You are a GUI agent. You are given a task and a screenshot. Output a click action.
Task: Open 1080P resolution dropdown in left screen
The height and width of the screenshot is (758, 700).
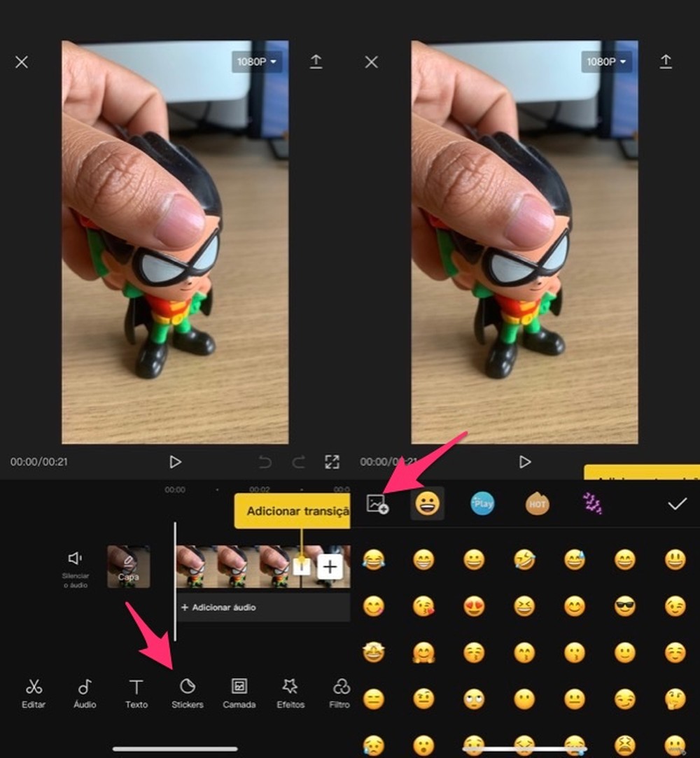pyautogui.click(x=257, y=62)
